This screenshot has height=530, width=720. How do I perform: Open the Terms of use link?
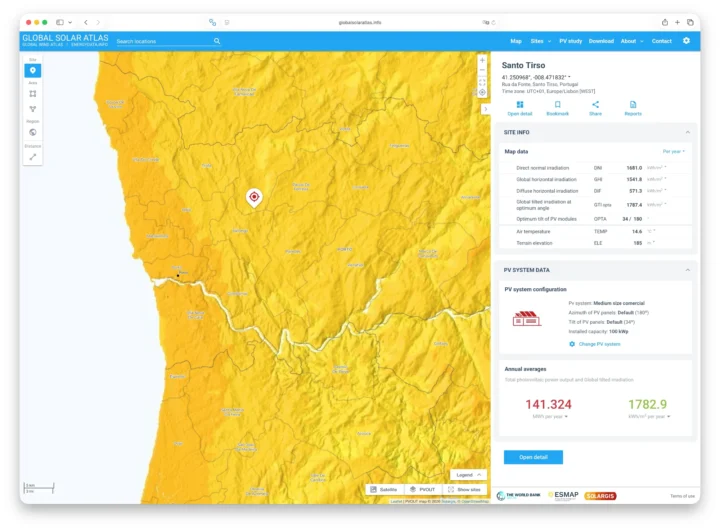(682, 496)
